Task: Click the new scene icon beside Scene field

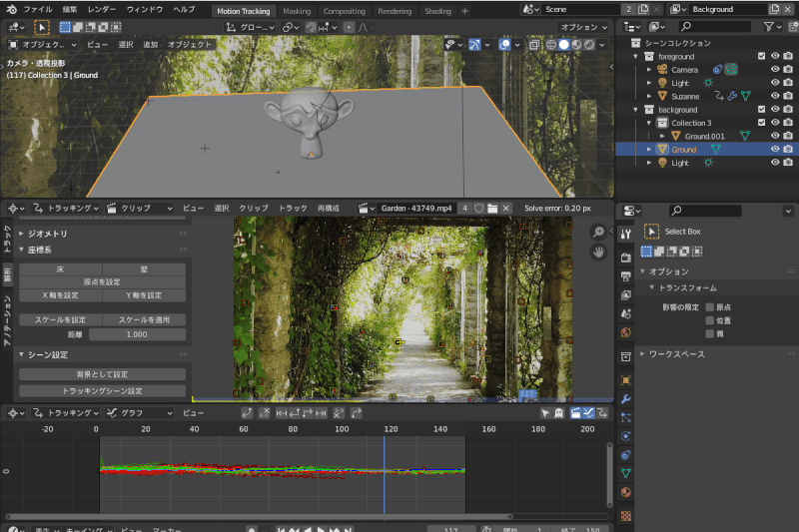Action: (x=643, y=9)
